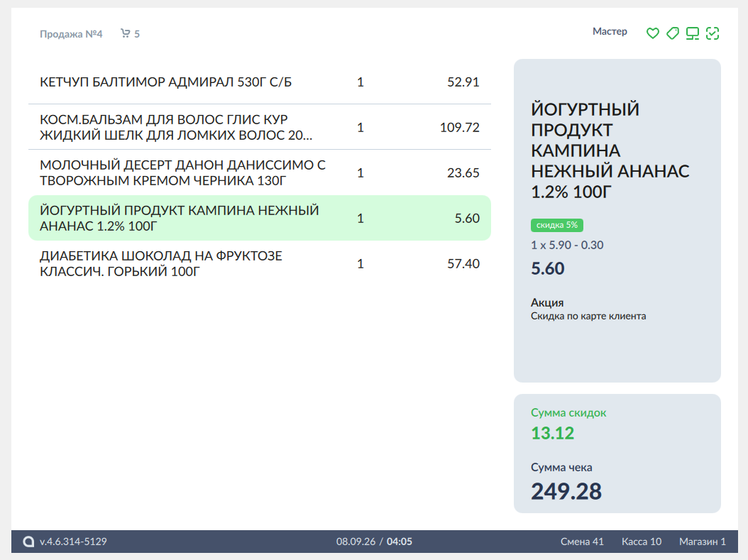This screenshot has height=560, width=748.
Task: Click the Магазин 1 status item
Action: pos(702,542)
